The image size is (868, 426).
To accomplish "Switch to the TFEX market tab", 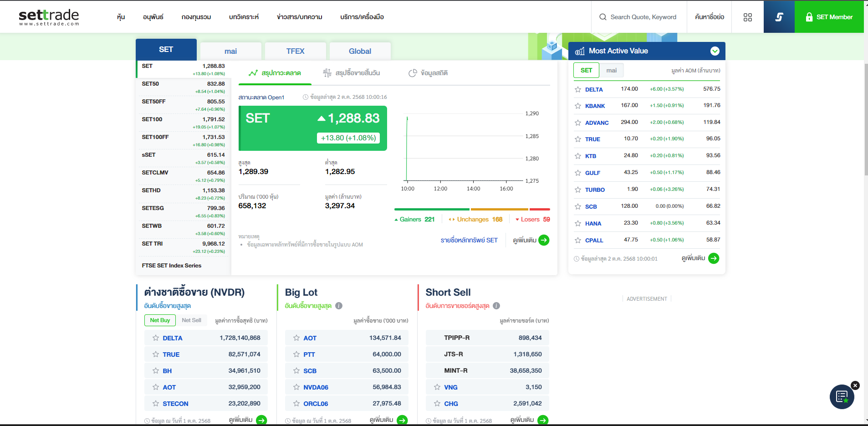I will click(295, 51).
